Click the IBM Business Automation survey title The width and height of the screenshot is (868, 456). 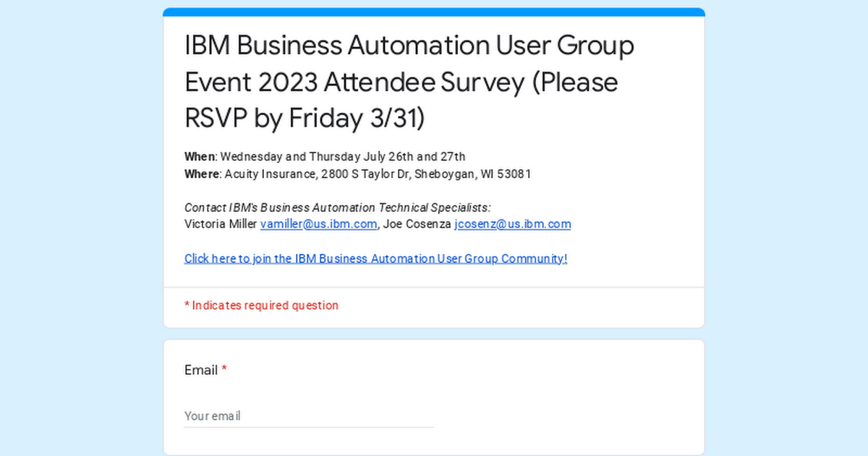click(x=409, y=82)
